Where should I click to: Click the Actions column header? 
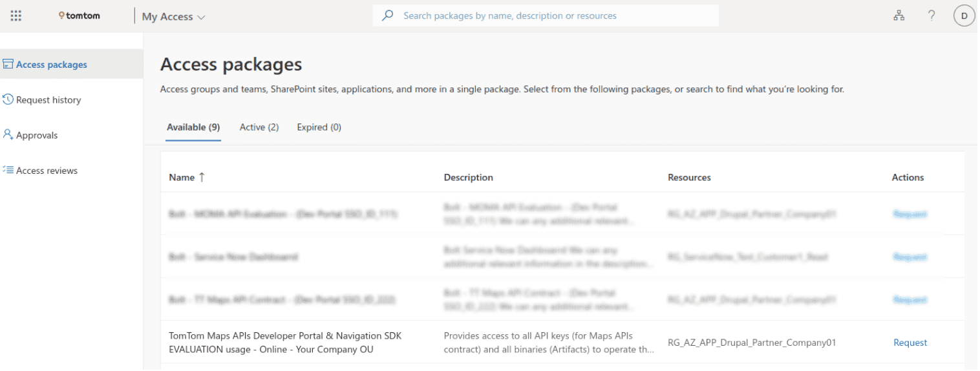pos(908,177)
